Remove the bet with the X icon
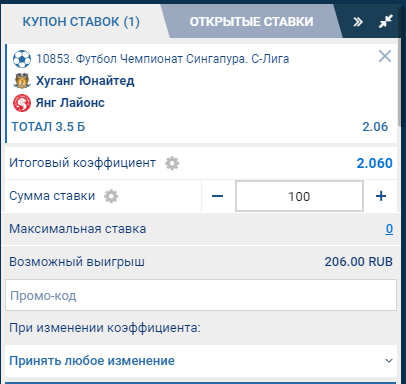 click(x=385, y=56)
